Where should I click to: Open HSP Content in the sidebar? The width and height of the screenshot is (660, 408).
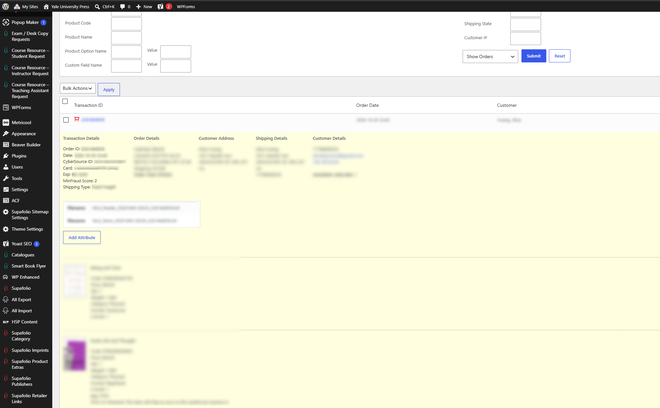[26, 322]
